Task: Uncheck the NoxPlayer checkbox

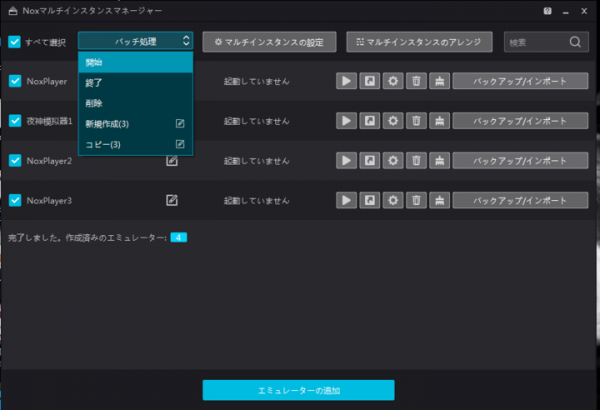Action: coord(15,81)
